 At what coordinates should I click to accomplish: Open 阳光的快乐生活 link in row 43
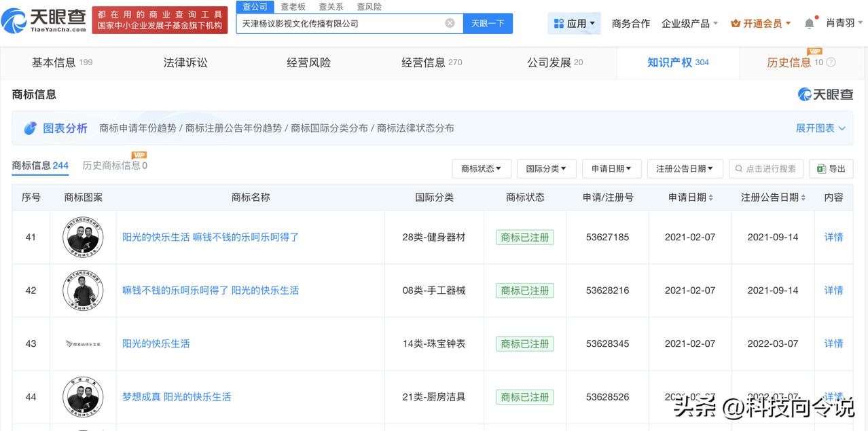[156, 344]
